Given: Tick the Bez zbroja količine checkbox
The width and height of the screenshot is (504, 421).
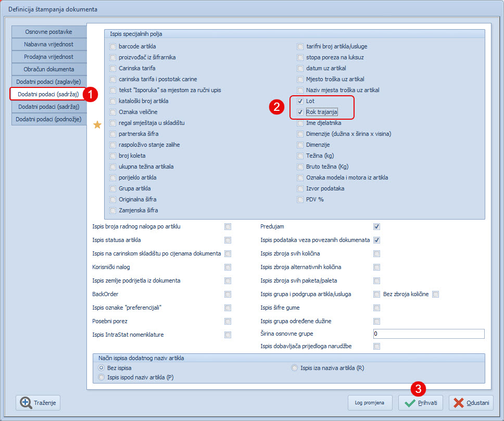Looking at the screenshot, I should 436,295.
